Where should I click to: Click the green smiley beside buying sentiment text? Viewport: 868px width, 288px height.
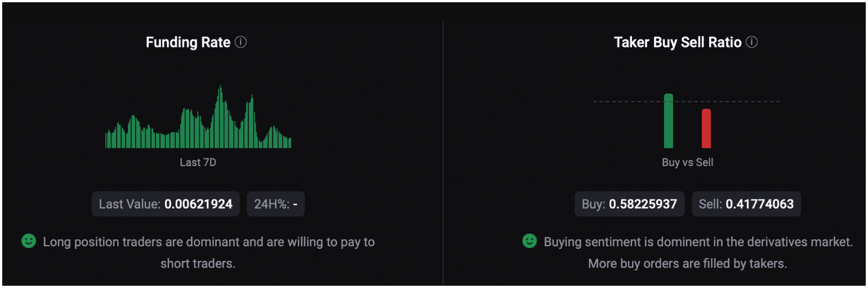coord(529,241)
